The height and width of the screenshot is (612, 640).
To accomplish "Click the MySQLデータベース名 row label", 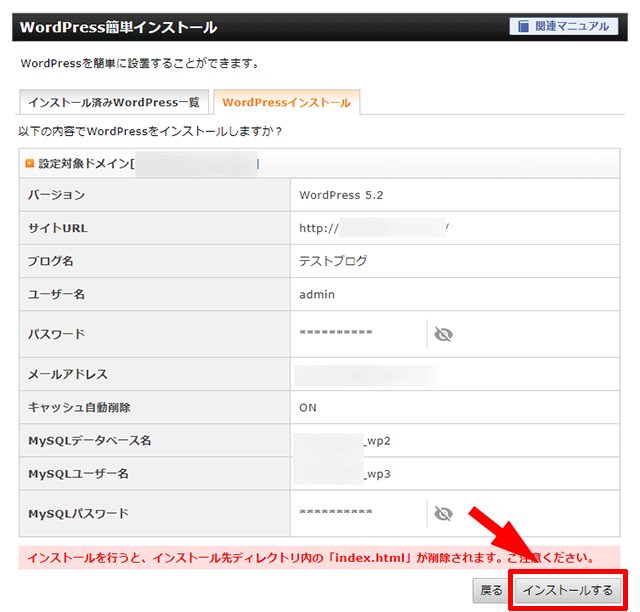I will point(90,441).
